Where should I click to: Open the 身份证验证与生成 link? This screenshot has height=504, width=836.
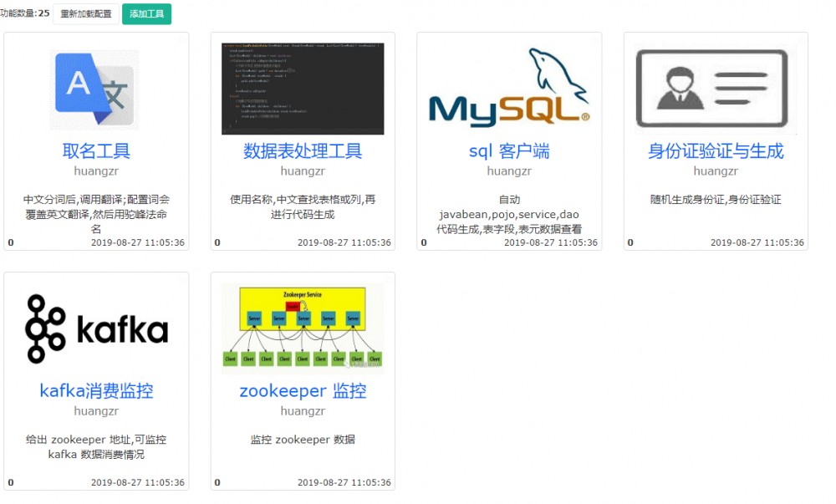(x=714, y=150)
